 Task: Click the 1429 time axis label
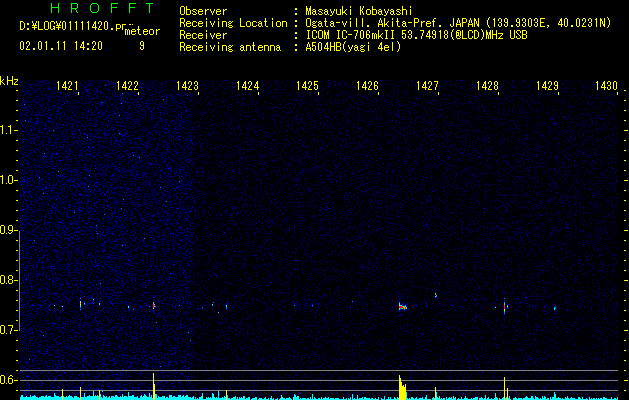pyautogui.click(x=547, y=86)
